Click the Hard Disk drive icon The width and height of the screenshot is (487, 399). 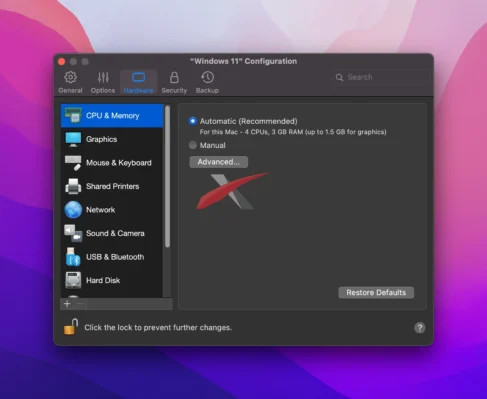(73, 280)
